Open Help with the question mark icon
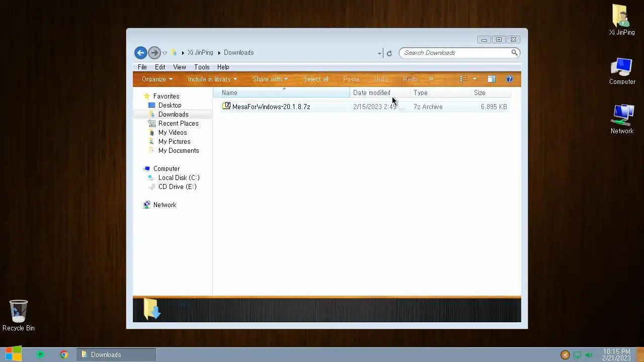 [x=509, y=79]
